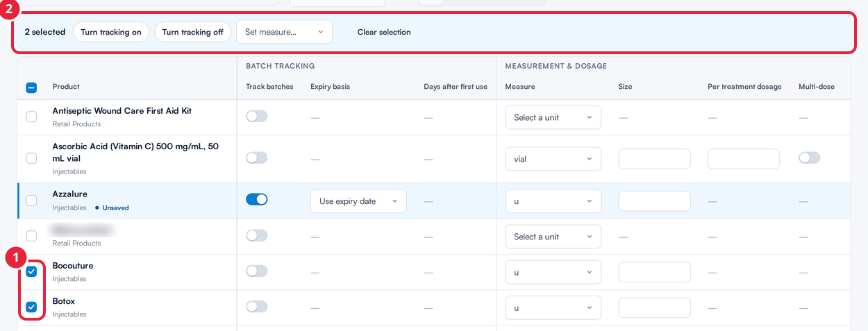This screenshot has width=868, height=331.
Task: Open the measure dropdown for Bocouture
Action: click(553, 273)
